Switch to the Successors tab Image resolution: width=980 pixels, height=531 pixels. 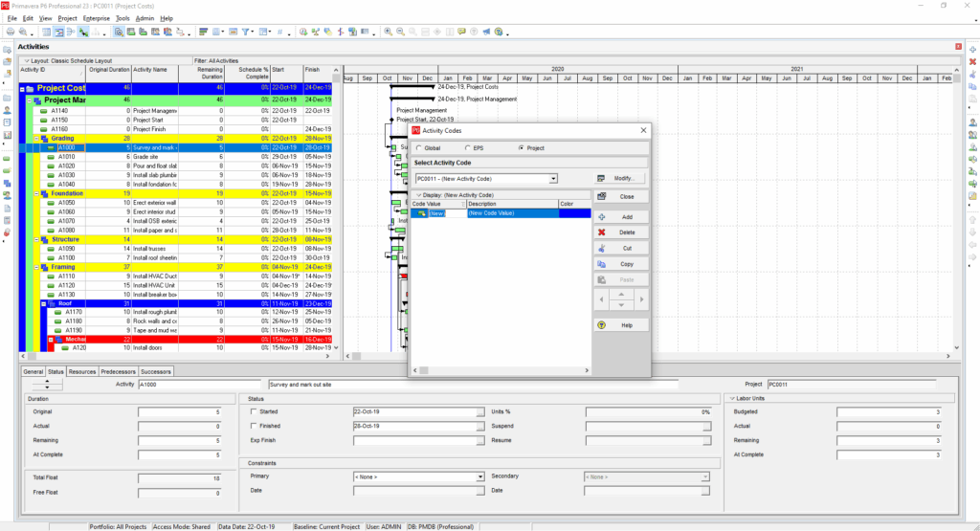pyautogui.click(x=156, y=371)
